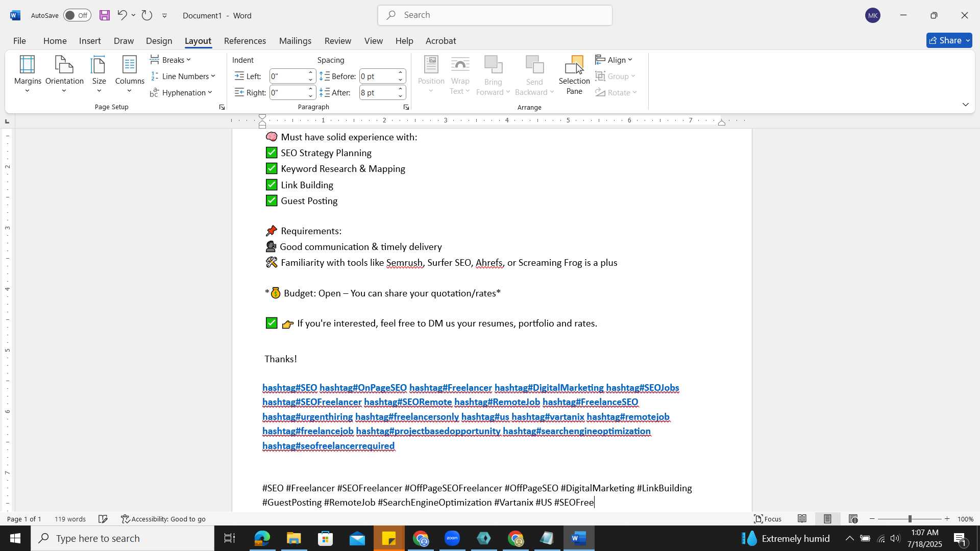Screen dimensions: 980x551
Task: Click the Indent Right input field
Action: tap(288, 93)
